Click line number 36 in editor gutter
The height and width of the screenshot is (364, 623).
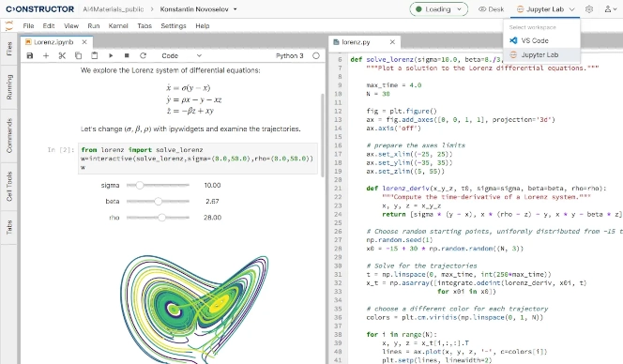[x=338, y=317]
